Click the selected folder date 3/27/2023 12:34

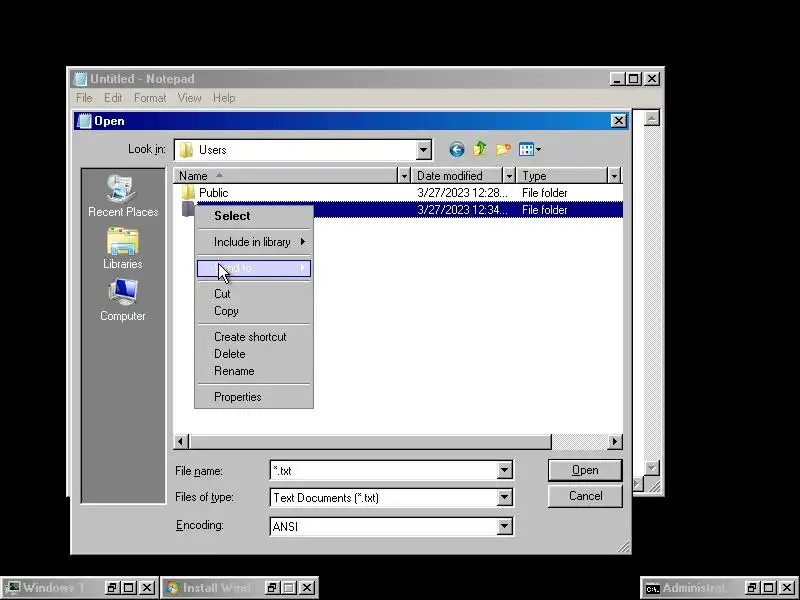pos(462,210)
